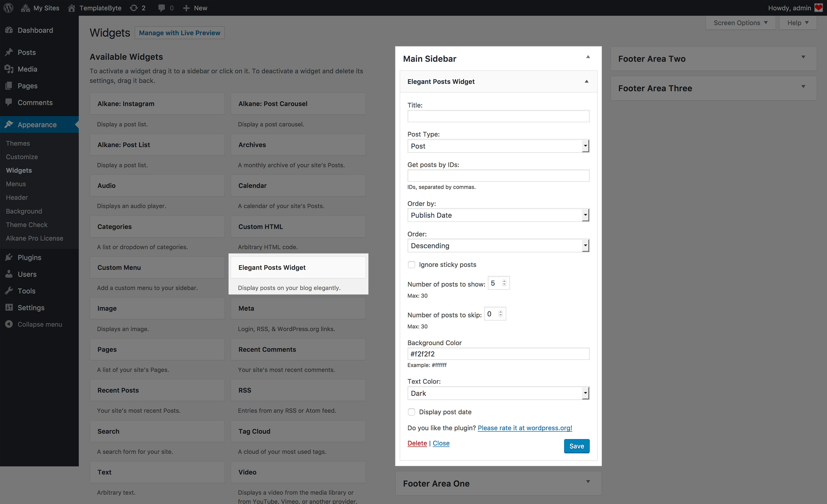Image resolution: width=827 pixels, height=504 pixels.
Task: Select the Calendar widget
Action: [x=298, y=186]
